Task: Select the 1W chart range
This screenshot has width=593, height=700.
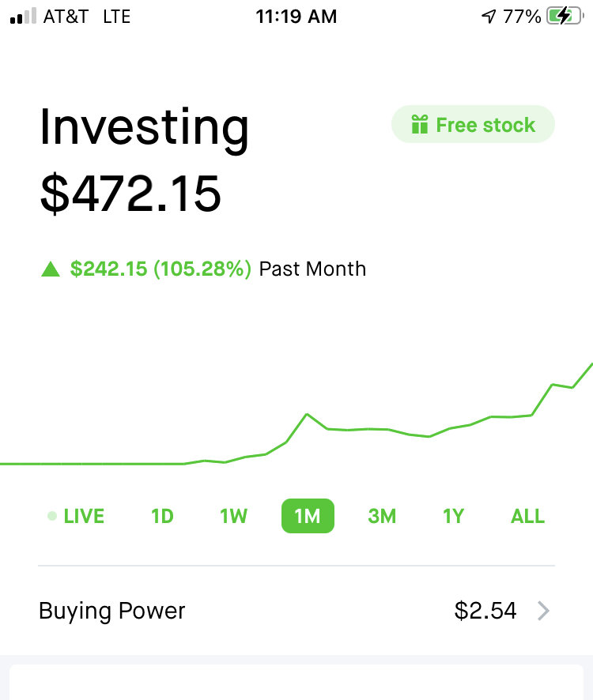Action: point(233,516)
